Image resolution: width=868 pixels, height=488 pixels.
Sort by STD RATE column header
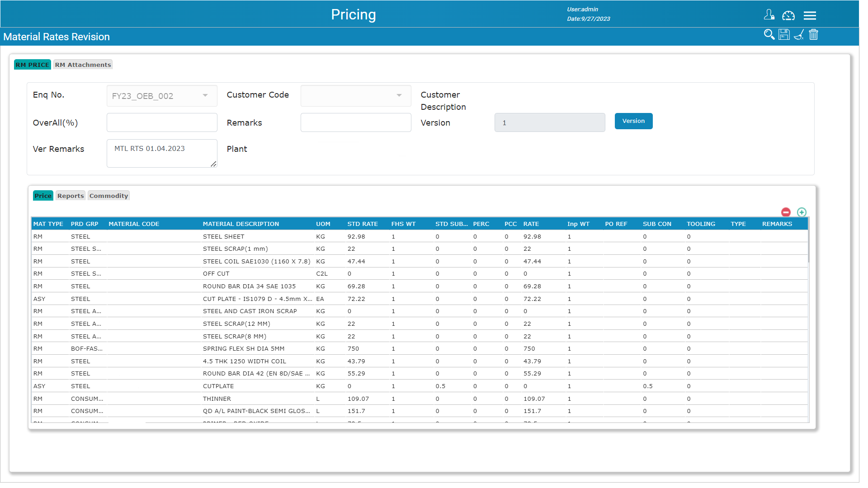pyautogui.click(x=363, y=224)
